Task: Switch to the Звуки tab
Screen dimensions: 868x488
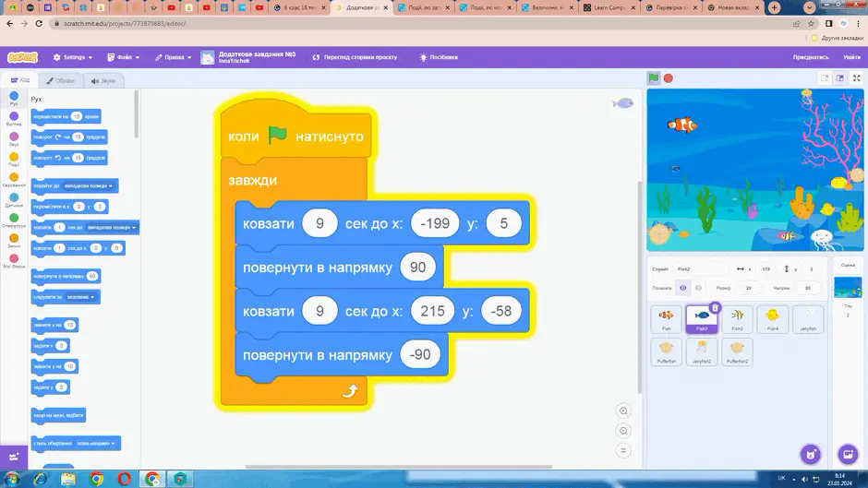Action: [103, 81]
